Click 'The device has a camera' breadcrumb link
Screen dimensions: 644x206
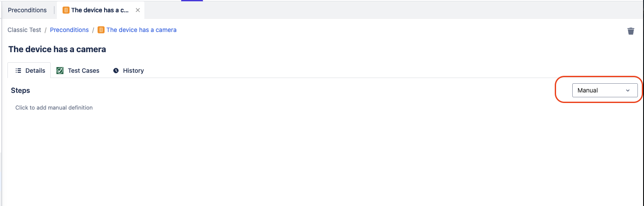click(141, 30)
